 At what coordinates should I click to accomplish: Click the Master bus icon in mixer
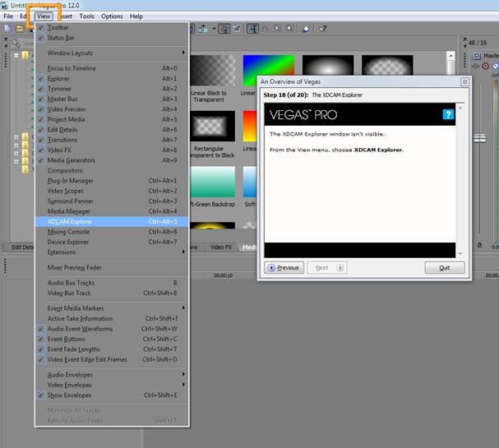(x=476, y=56)
